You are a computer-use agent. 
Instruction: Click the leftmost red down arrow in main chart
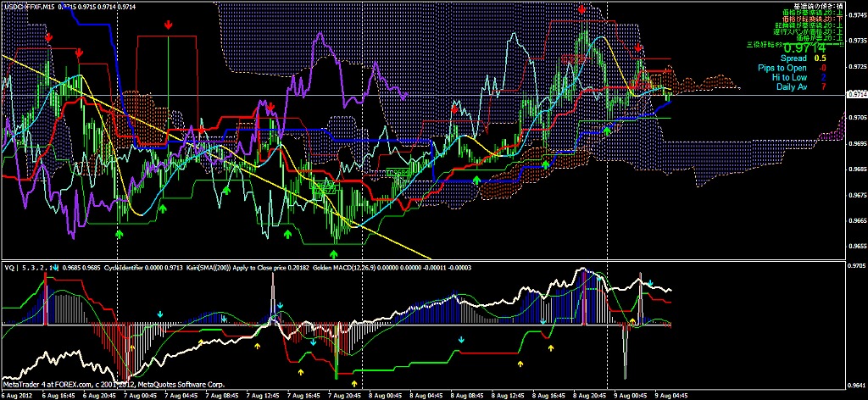[48, 38]
